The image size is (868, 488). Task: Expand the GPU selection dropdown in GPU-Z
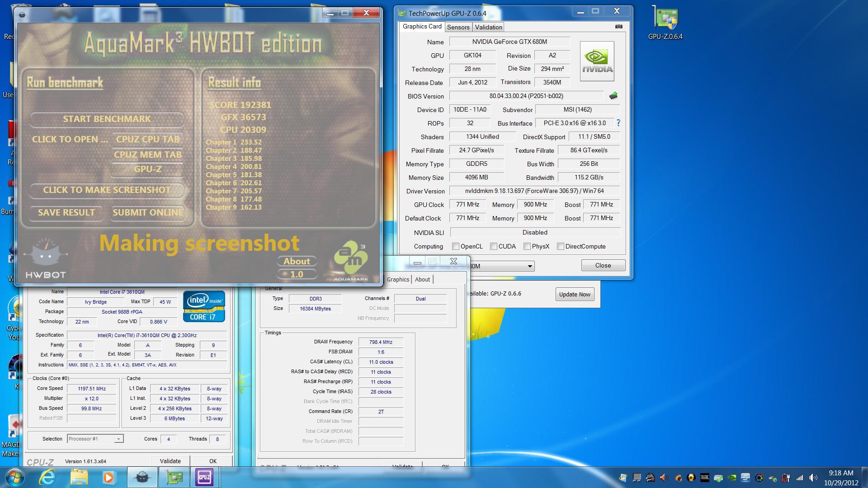[530, 266]
